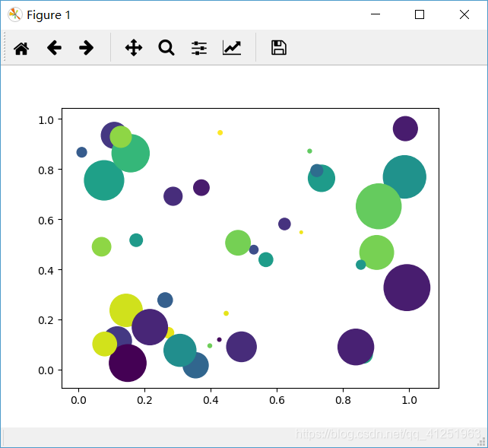This screenshot has width=488, height=448.
Task: Click the Home reset view icon
Action: (x=21, y=48)
